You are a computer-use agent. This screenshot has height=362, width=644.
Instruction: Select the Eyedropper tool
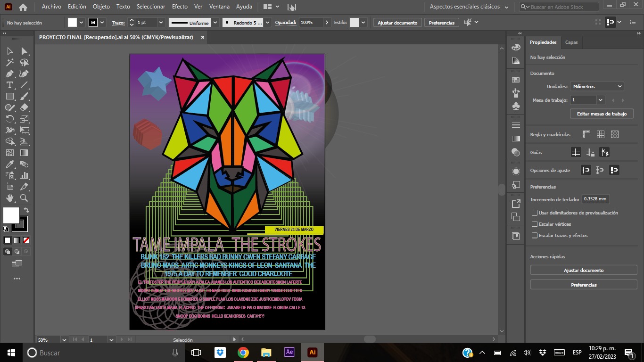[x=9, y=164]
